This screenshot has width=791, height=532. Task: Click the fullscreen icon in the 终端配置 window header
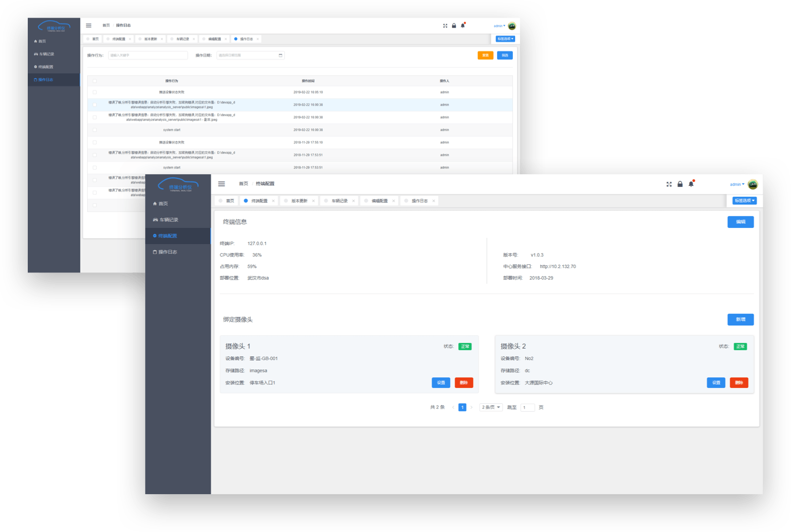[x=669, y=184]
